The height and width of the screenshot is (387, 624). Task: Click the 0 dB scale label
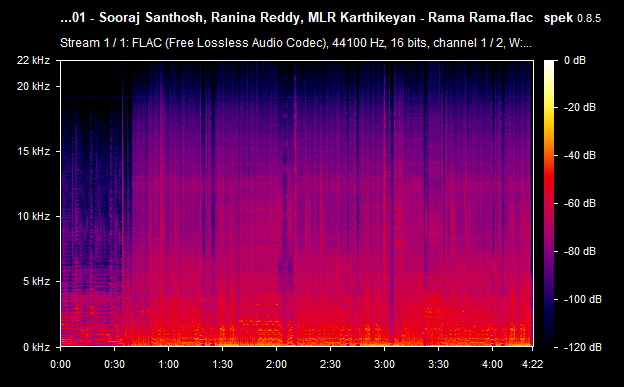[575, 60]
